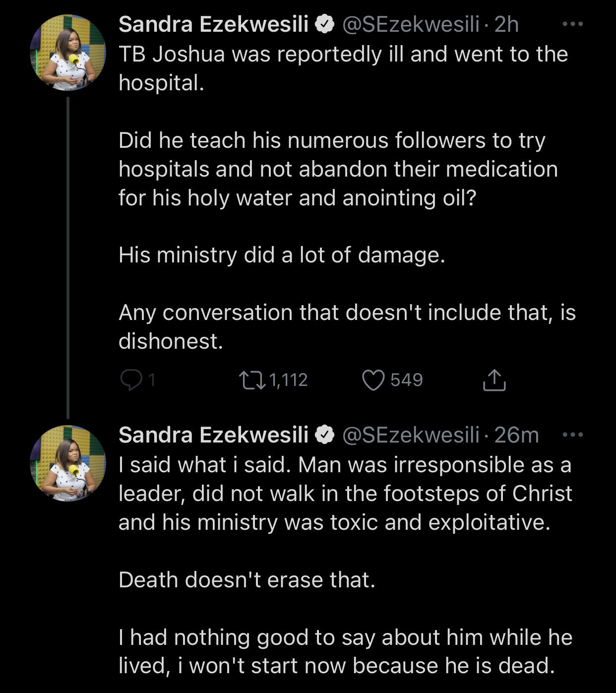Screen dimensions: 616x693
Task: Share the first tweet via share icon
Action: pos(494,380)
